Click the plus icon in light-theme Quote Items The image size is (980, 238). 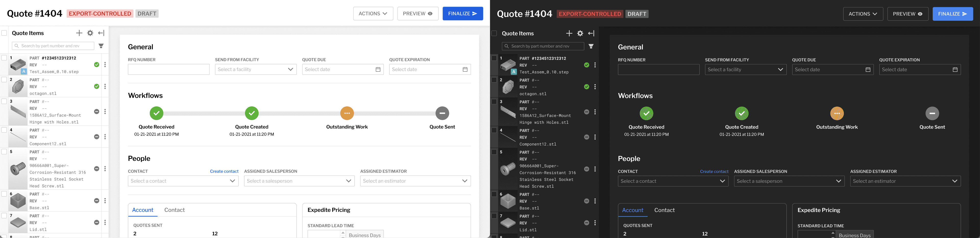point(79,33)
